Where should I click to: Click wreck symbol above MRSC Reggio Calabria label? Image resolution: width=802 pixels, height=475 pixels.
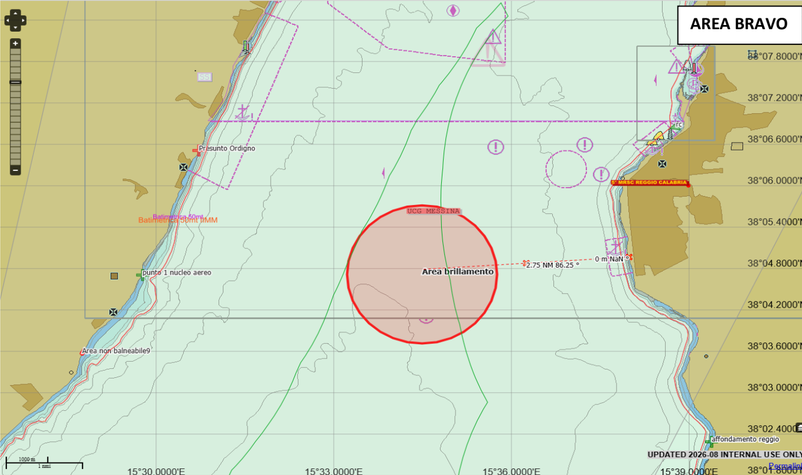click(662, 164)
